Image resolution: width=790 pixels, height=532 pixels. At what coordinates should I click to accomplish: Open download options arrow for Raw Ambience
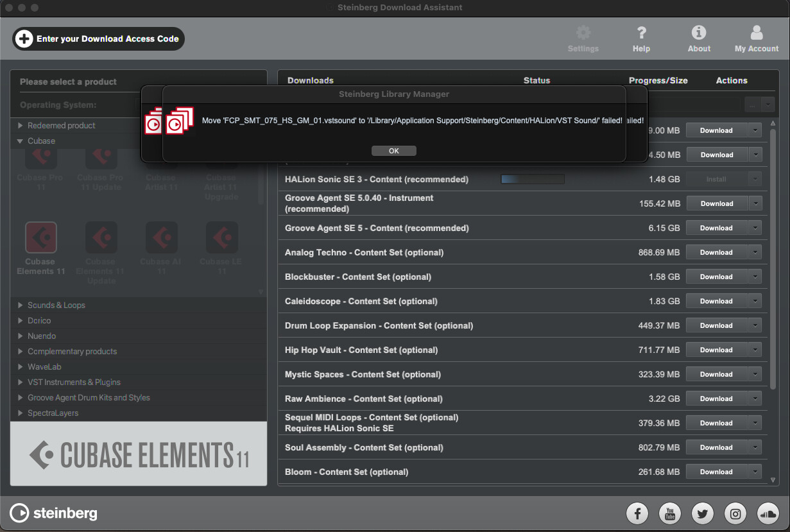[755, 399]
